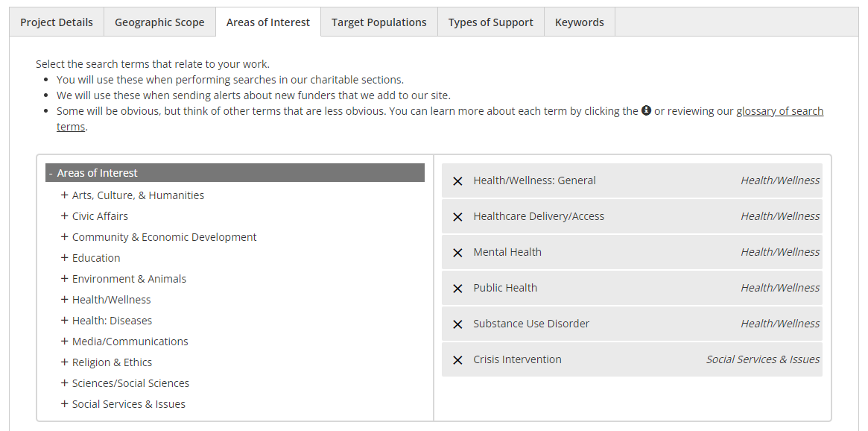Expand Arts, Culture, & Humanities category
The image size is (868, 431).
[65, 195]
